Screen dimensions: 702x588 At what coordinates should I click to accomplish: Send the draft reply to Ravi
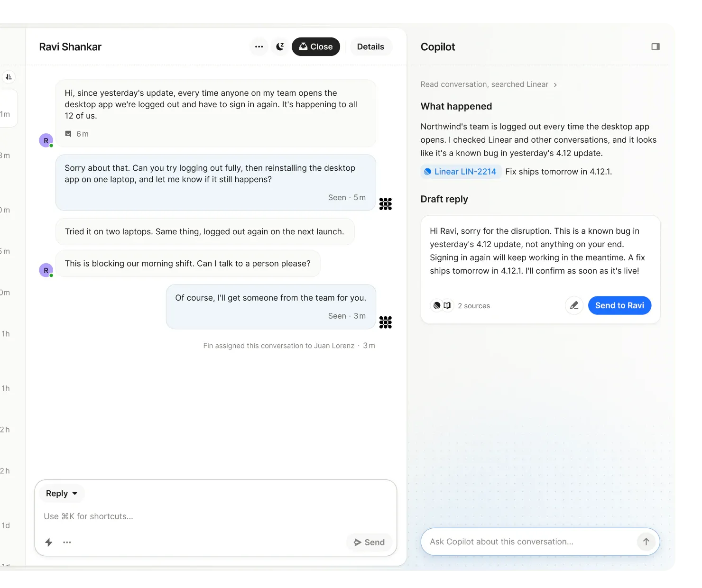point(619,305)
